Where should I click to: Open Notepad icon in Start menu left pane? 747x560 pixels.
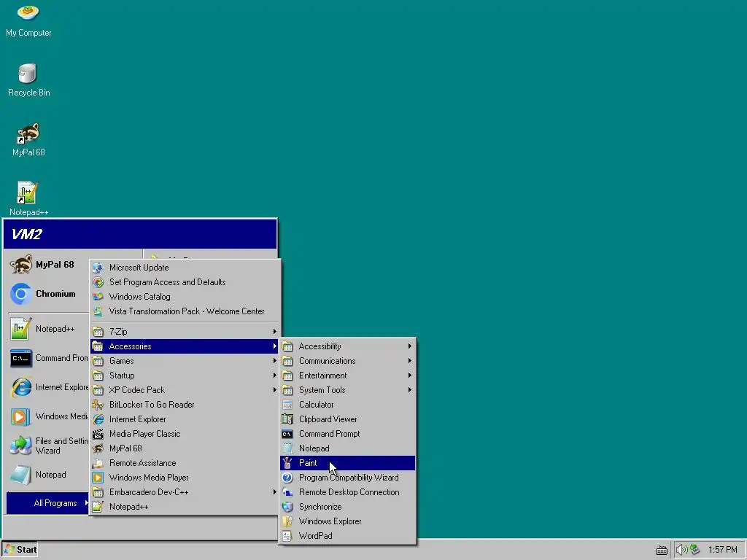click(x=21, y=475)
